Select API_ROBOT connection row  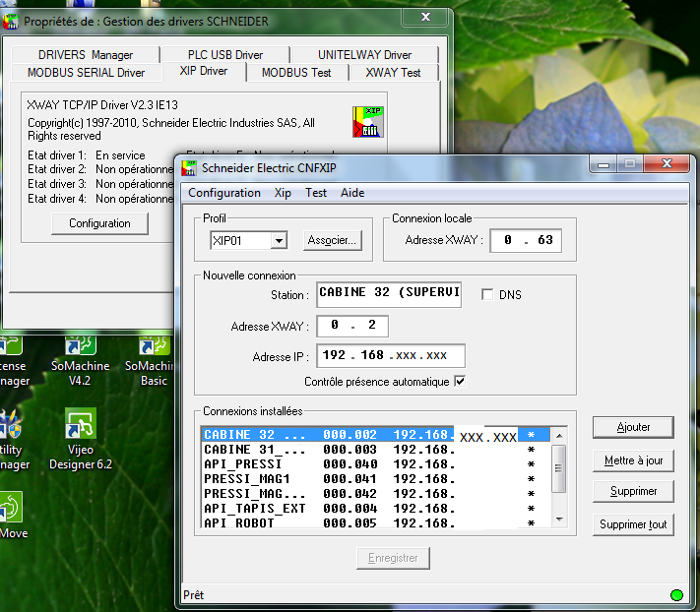coord(376,522)
